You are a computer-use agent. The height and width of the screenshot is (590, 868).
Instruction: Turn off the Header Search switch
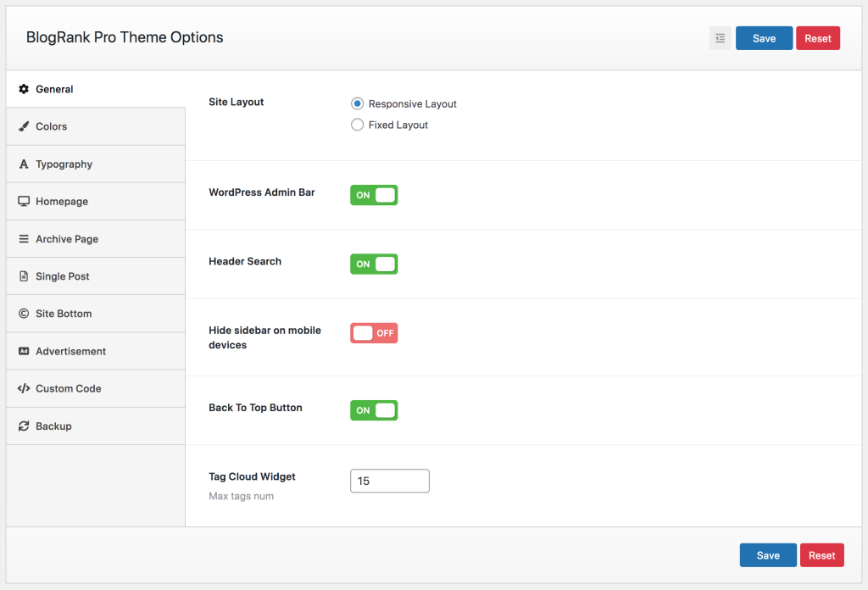pyautogui.click(x=374, y=264)
